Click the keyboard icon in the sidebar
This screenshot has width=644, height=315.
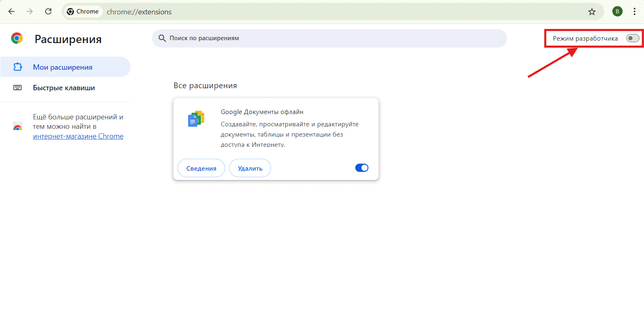tap(17, 88)
